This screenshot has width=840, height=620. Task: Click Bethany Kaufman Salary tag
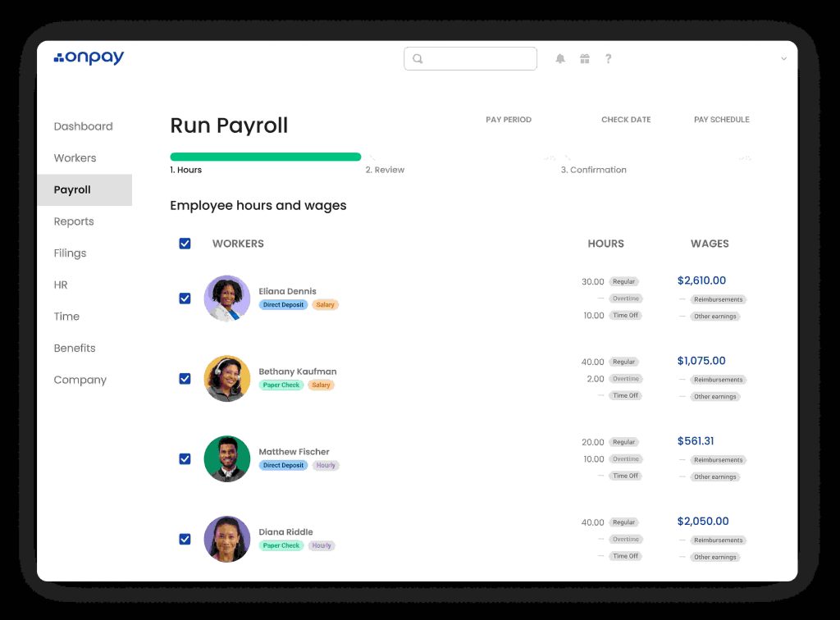(x=321, y=385)
